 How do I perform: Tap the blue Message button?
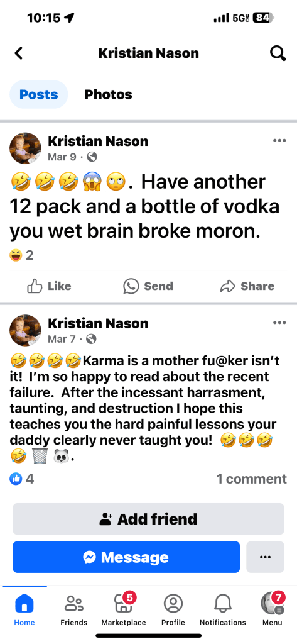(126, 557)
